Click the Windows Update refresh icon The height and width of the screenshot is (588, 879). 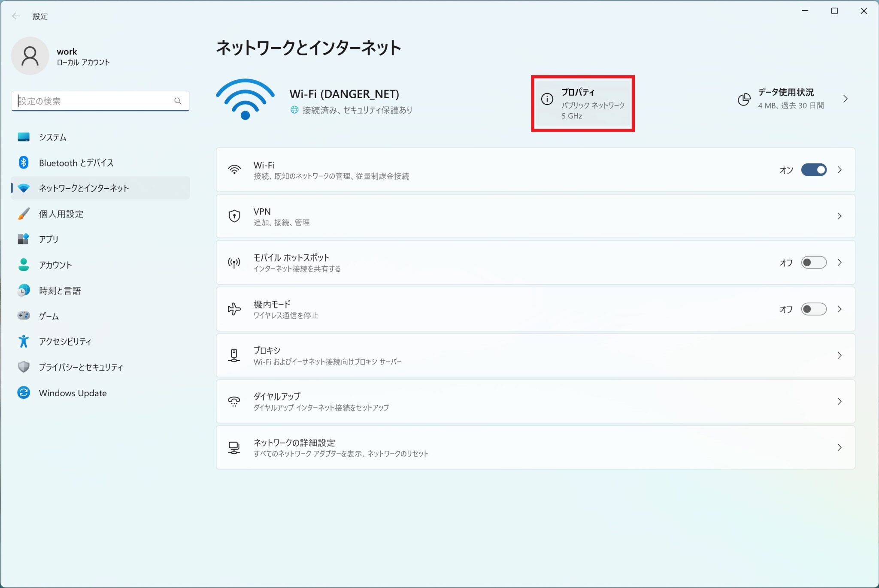click(x=24, y=393)
